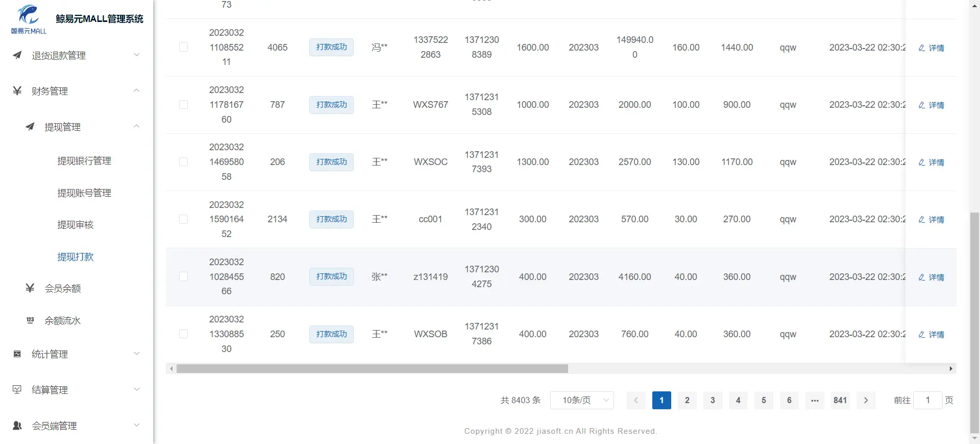Click the 前往 page number input field
This screenshot has width=980, height=444.
[x=927, y=400]
